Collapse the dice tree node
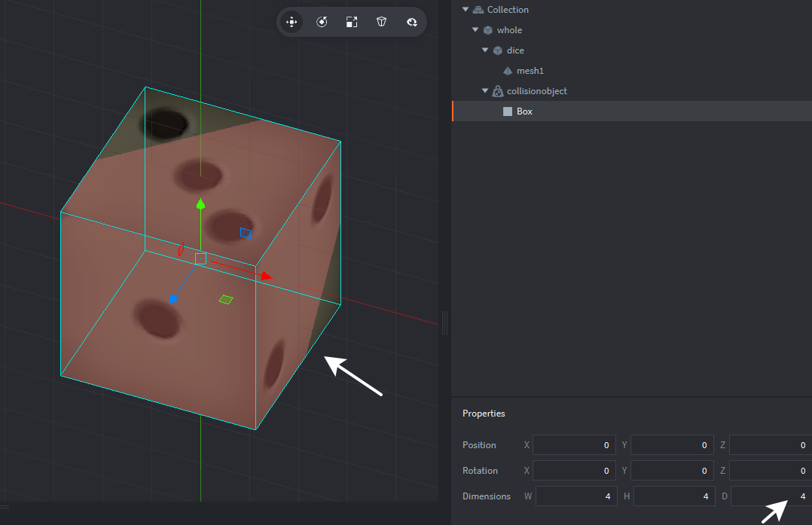 click(x=484, y=50)
